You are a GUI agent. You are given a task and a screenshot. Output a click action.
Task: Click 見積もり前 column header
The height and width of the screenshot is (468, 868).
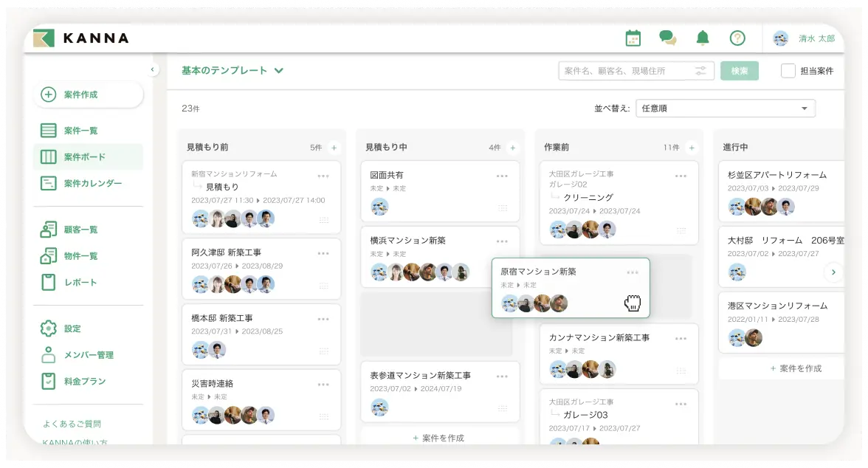(207, 148)
